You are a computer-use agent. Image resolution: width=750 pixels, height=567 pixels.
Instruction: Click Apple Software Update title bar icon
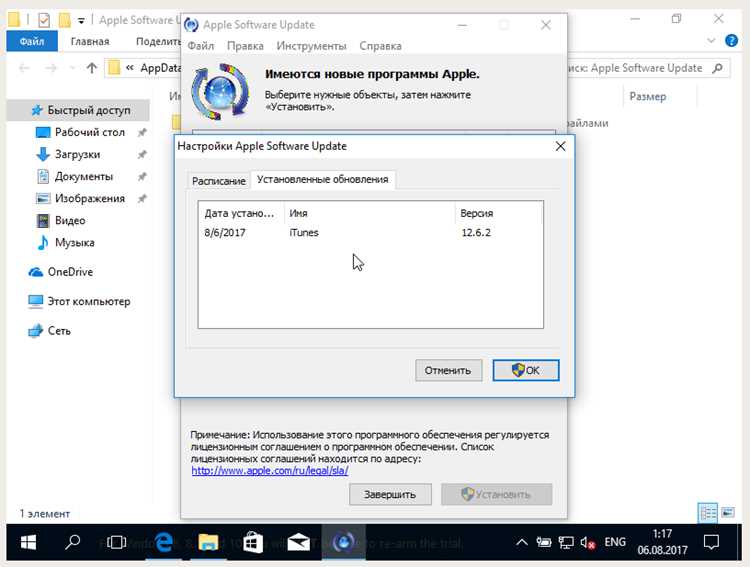tap(191, 25)
